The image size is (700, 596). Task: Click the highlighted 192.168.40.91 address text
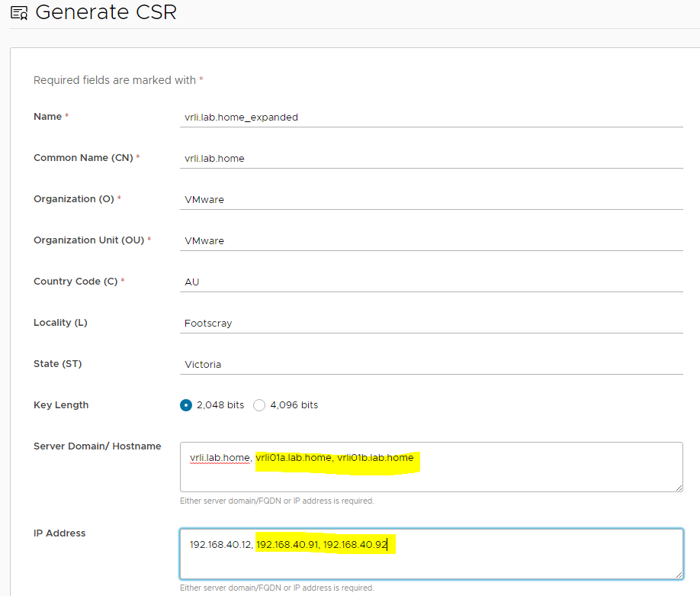point(287,545)
